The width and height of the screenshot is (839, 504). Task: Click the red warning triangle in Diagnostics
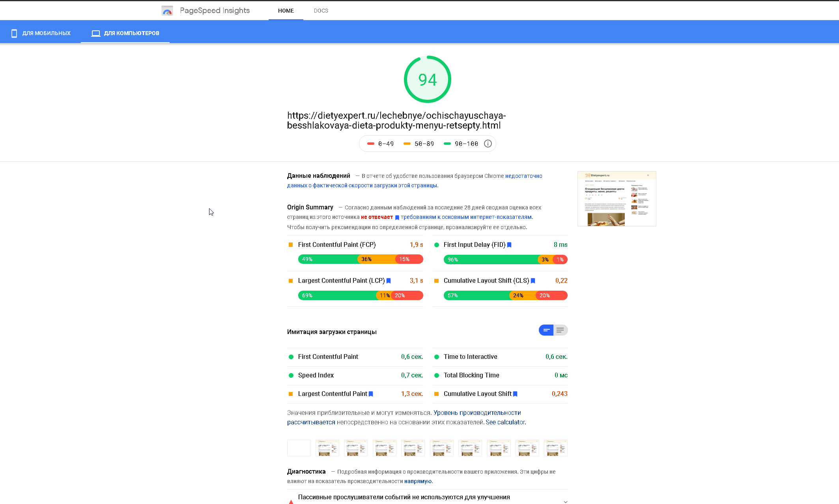(x=291, y=501)
